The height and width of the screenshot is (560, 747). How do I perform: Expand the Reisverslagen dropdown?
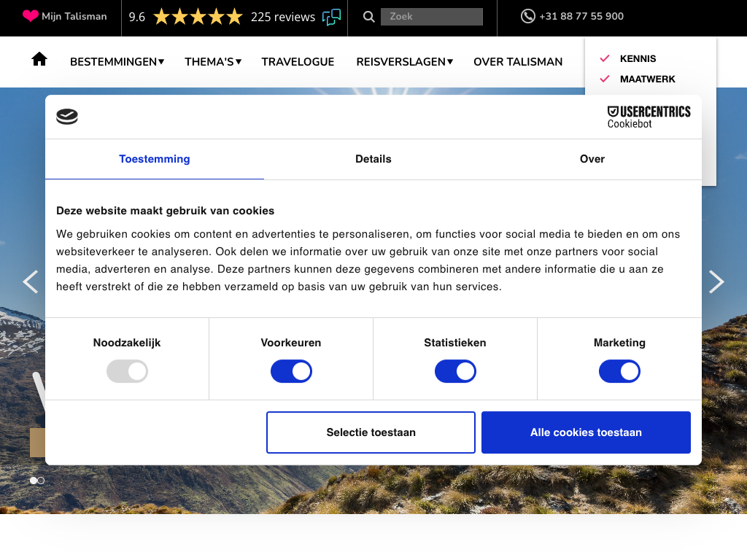[x=404, y=62]
